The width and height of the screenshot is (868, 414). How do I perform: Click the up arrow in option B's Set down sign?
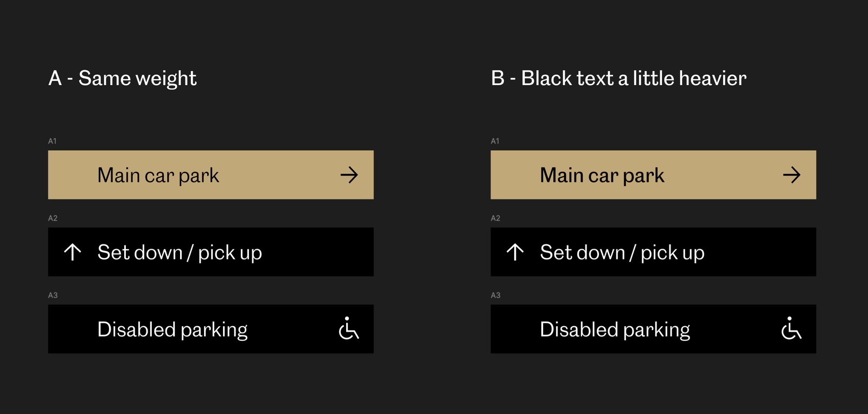pyautogui.click(x=515, y=252)
